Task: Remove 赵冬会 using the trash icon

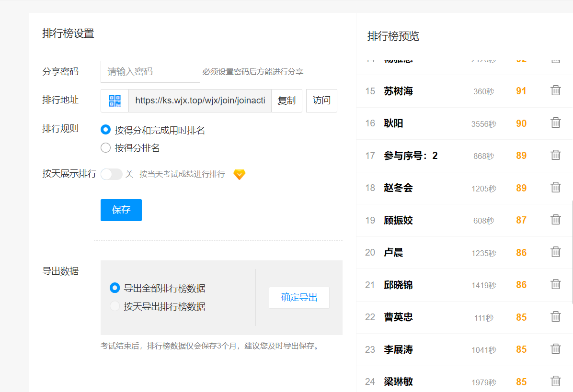Action: point(555,188)
